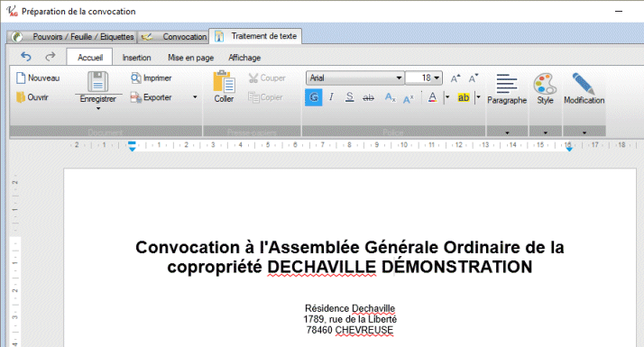Click the right indent marker on the ruler

pyautogui.click(x=569, y=149)
